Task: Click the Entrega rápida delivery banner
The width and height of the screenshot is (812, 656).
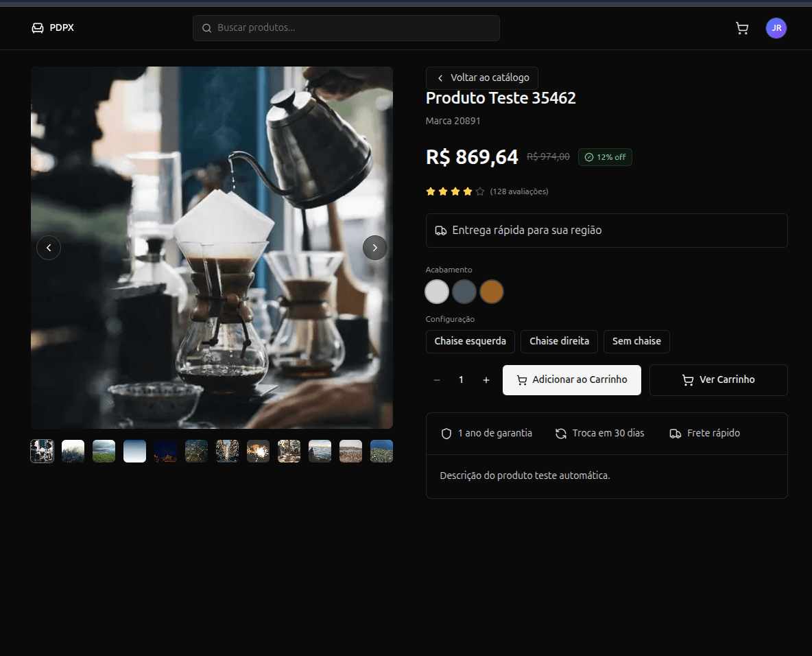Action: (606, 231)
